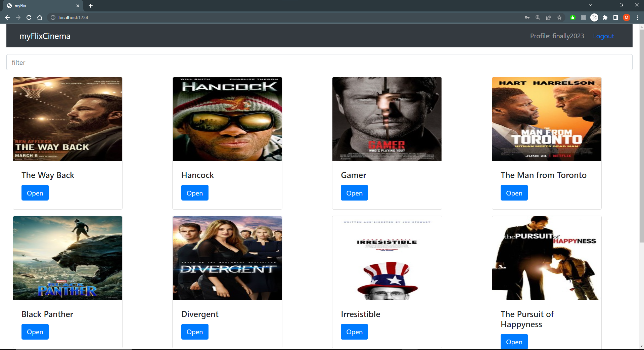Click the browser forward arrow
The width and height of the screenshot is (644, 350).
click(18, 17)
